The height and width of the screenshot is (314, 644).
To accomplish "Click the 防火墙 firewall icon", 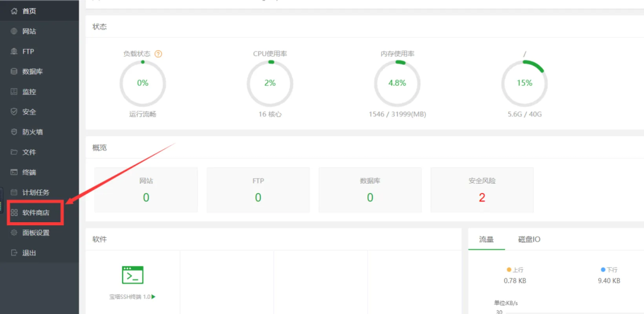I will [x=14, y=132].
